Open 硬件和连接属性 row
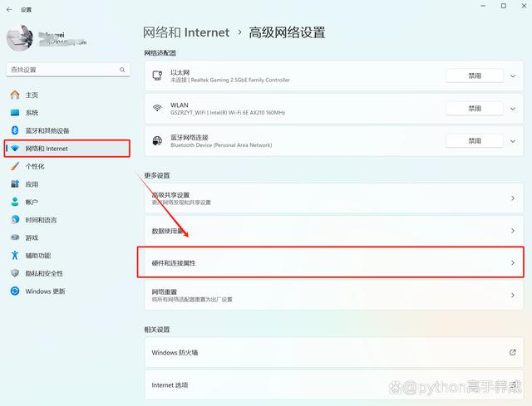Image resolution: width=532 pixels, height=406 pixels. coord(331,262)
